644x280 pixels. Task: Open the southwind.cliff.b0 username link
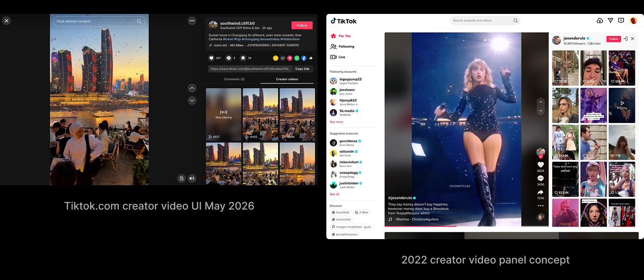[238, 23]
